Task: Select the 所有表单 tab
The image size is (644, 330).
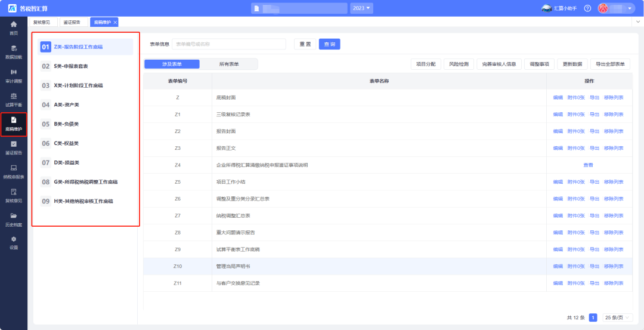Action: (x=229, y=64)
